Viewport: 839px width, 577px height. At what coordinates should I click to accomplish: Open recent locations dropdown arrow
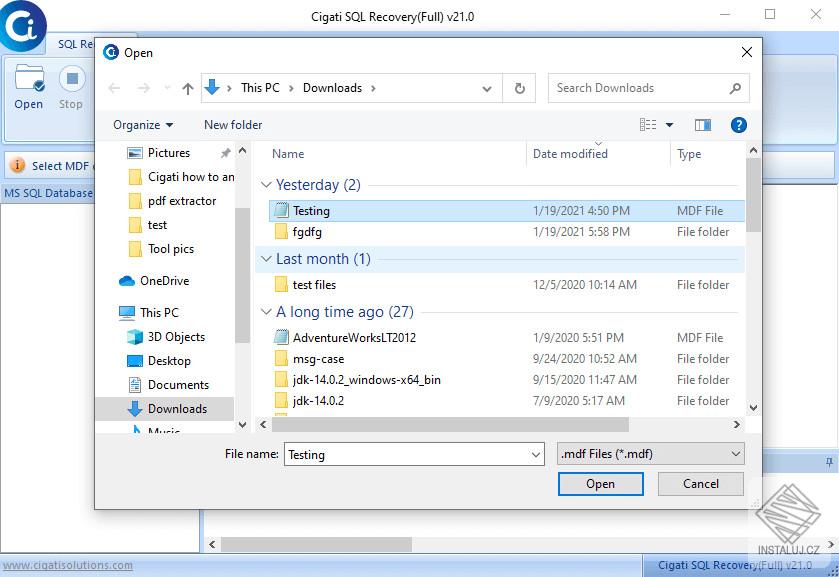(167, 88)
